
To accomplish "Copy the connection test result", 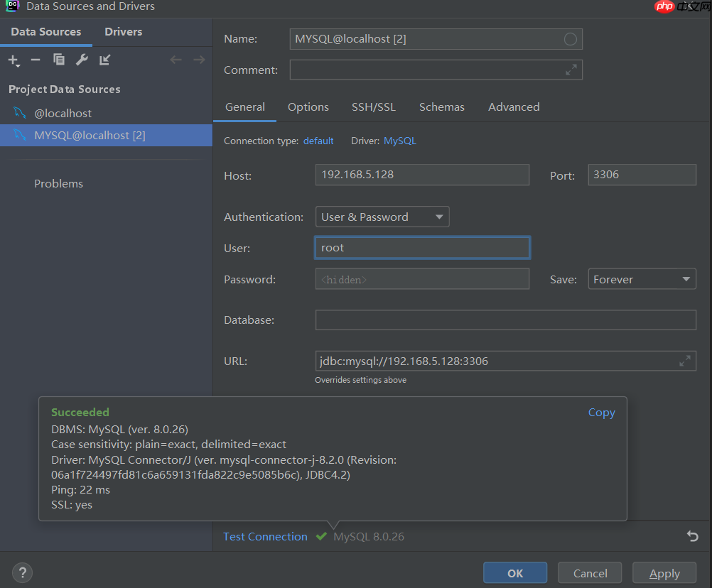I will click(x=602, y=413).
